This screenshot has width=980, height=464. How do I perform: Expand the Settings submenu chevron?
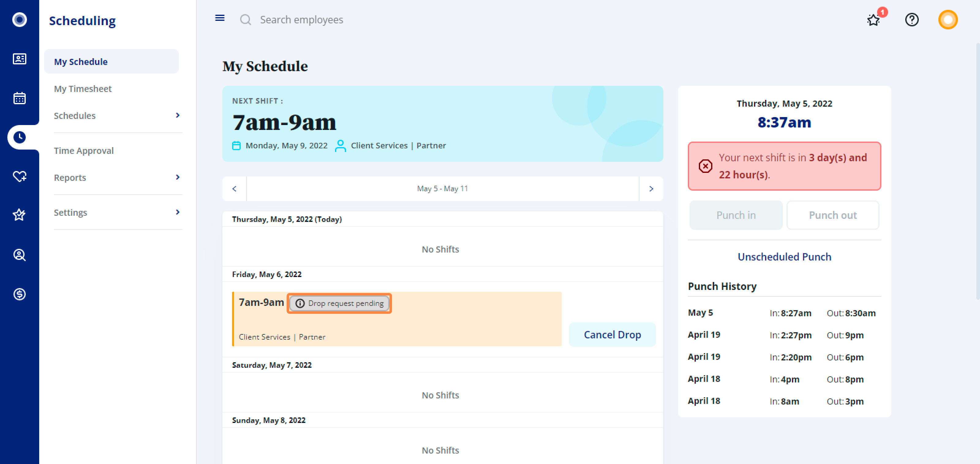coord(178,212)
